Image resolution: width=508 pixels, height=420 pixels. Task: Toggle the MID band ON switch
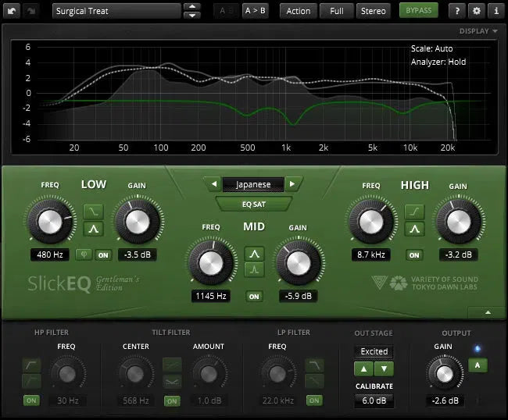click(253, 297)
